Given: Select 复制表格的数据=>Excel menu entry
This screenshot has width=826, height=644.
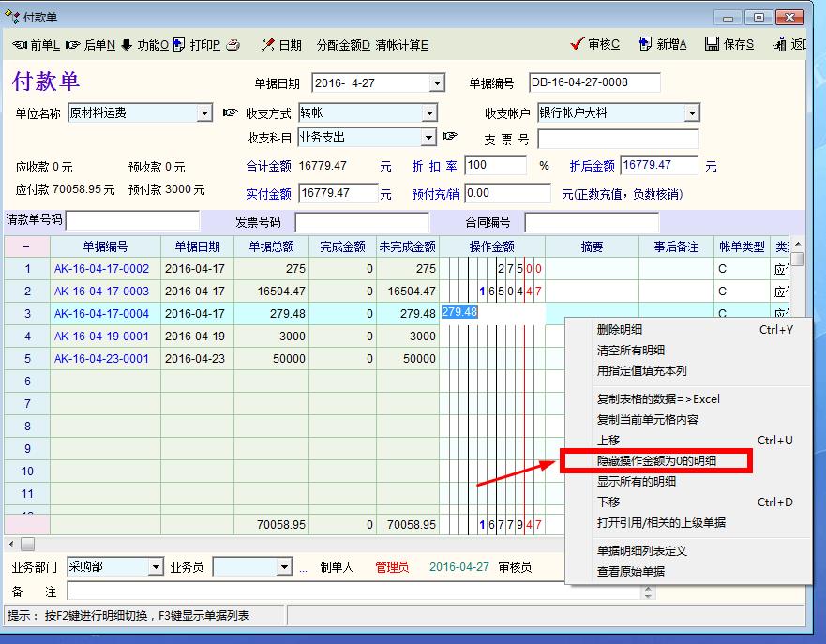Looking at the screenshot, I should (x=658, y=399).
